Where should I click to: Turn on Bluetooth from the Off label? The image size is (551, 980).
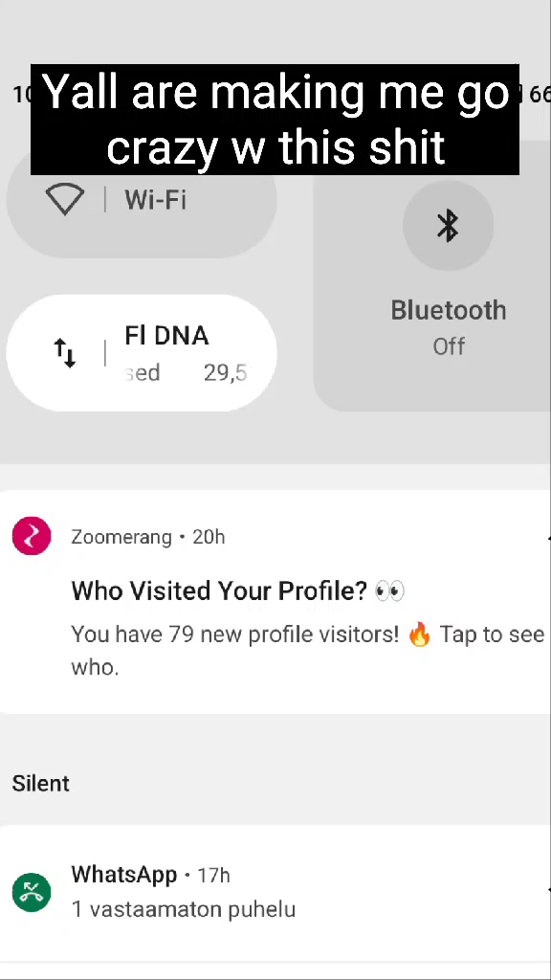[x=450, y=346]
